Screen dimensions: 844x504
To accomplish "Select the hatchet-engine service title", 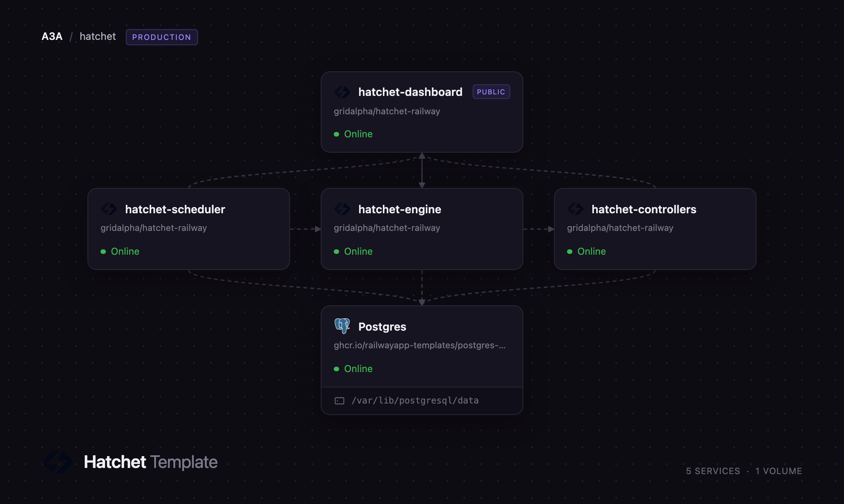I will [400, 209].
